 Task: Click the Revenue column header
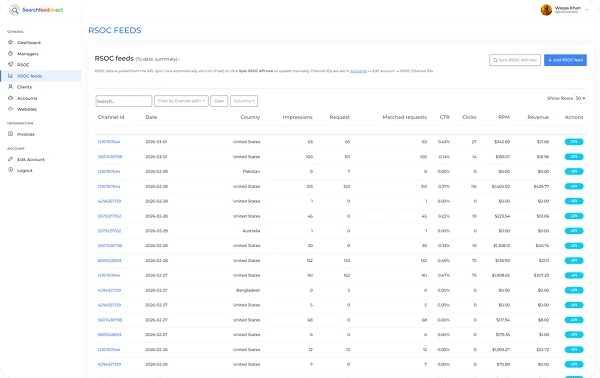[x=538, y=117]
